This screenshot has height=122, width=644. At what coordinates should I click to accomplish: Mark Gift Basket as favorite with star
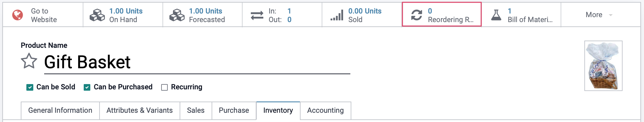(29, 61)
